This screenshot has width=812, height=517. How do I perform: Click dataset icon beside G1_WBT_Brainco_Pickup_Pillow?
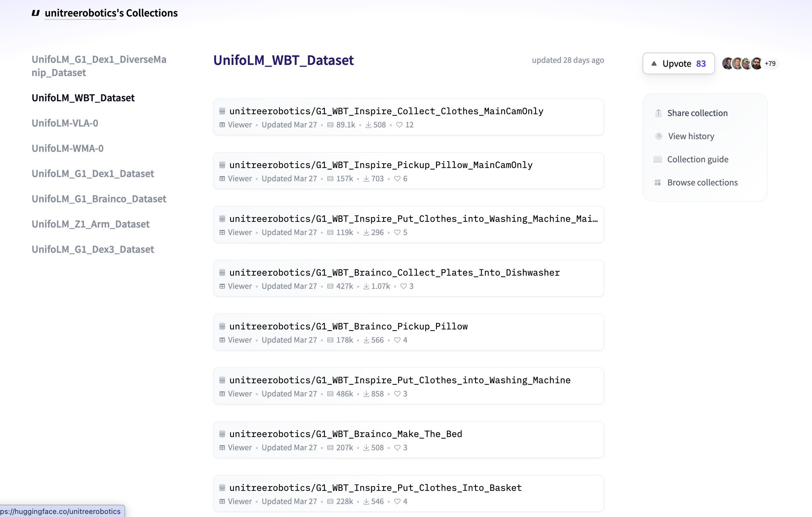pos(222,326)
